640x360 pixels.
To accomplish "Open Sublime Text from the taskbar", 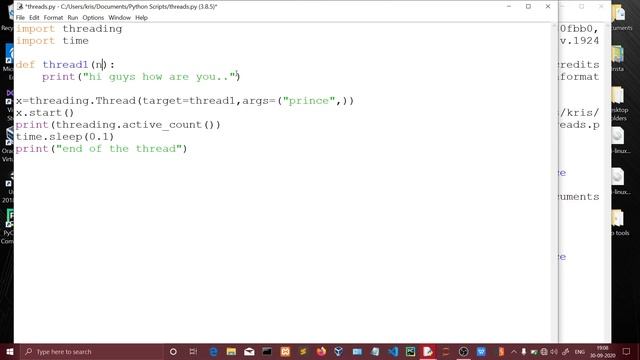I will 303,351.
